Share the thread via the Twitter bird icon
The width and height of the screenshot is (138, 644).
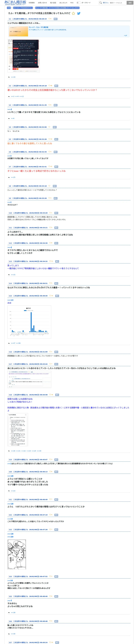pyautogui.click(x=79, y=14)
